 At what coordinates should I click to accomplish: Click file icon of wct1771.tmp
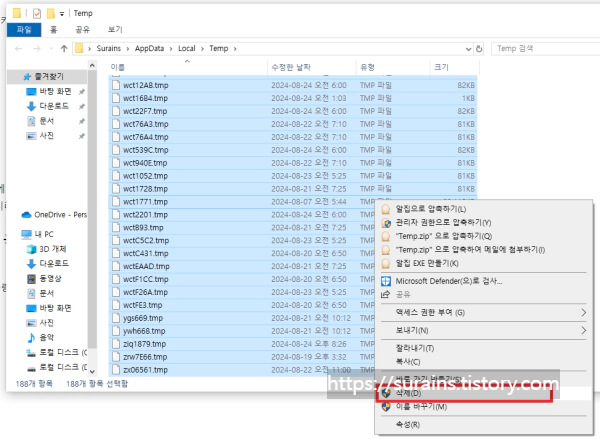click(116, 202)
